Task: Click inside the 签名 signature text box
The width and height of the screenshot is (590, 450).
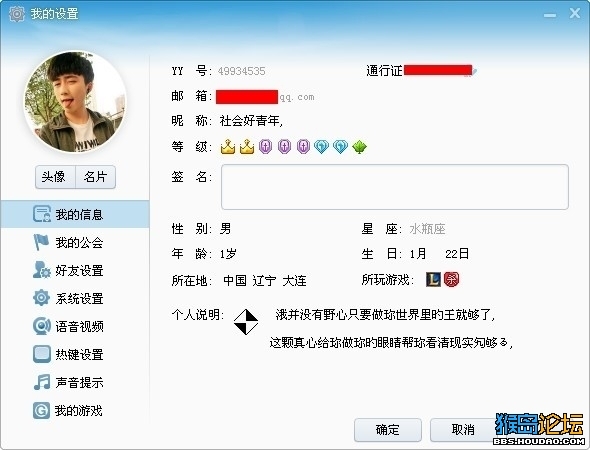Action: point(395,187)
